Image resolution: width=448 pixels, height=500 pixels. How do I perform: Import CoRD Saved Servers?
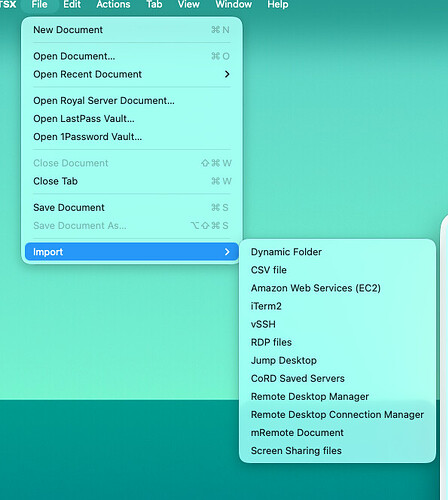point(337,378)
